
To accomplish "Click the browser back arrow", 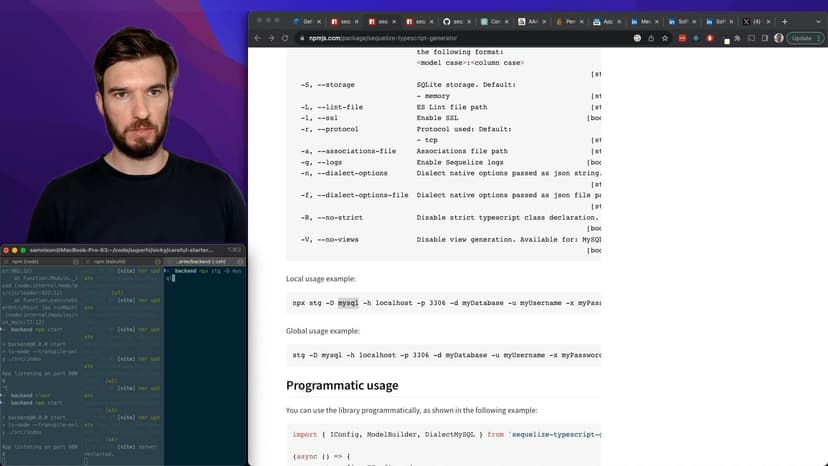I will pos(258,38).
